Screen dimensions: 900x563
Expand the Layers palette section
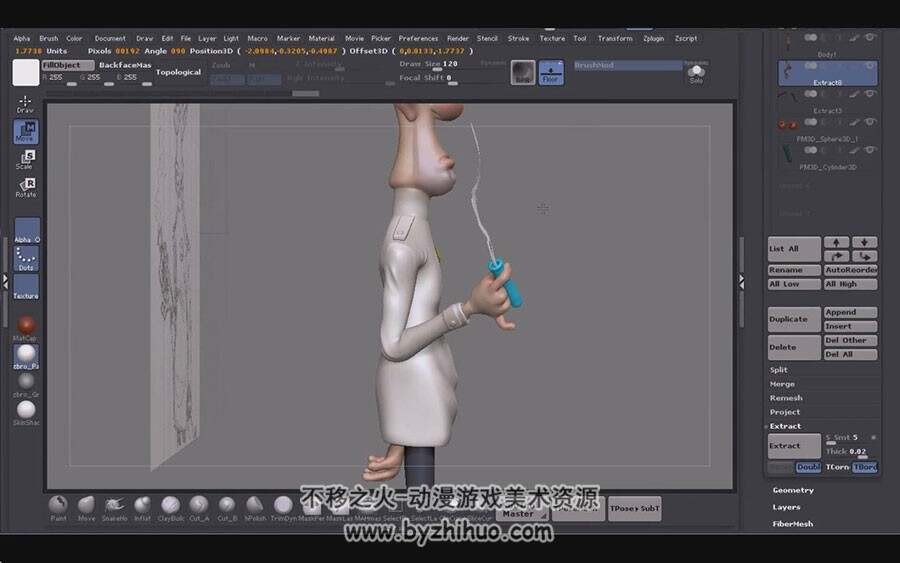pyautogui.click(x=786, y=507)
